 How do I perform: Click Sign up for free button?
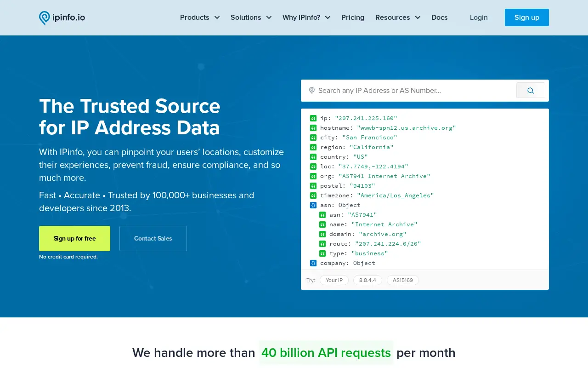(x=74, y=238)
